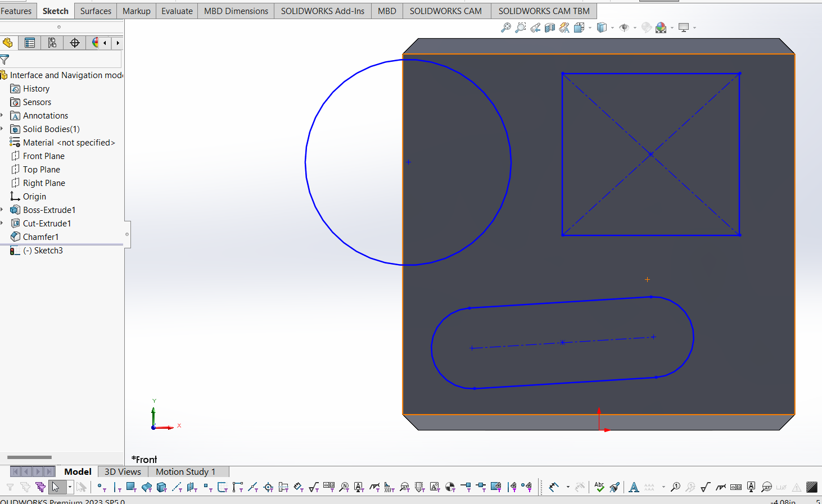The image size is (822, 504).
Task: Expand the Boss-Extrude1 feature
Action: tap(2, 210)
